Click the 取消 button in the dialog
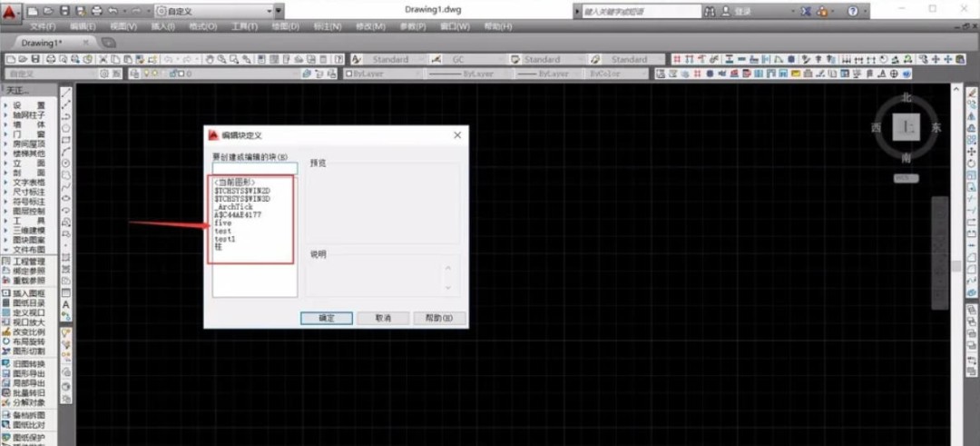Image resolution: width=980 pixels, height=446 pixels. 383,318
